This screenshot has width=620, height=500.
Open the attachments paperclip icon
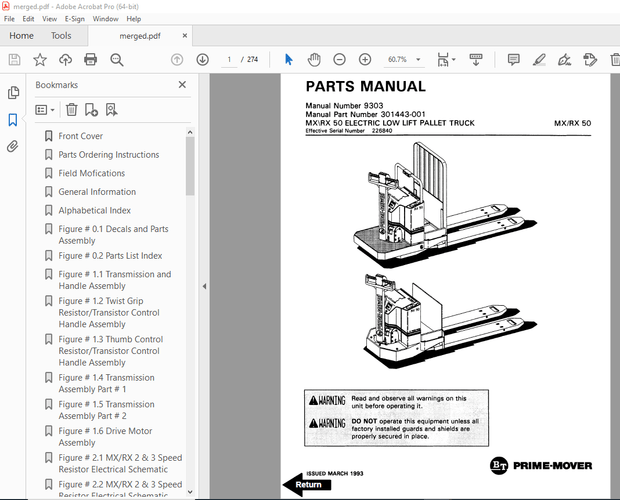(x=13, y=146)
